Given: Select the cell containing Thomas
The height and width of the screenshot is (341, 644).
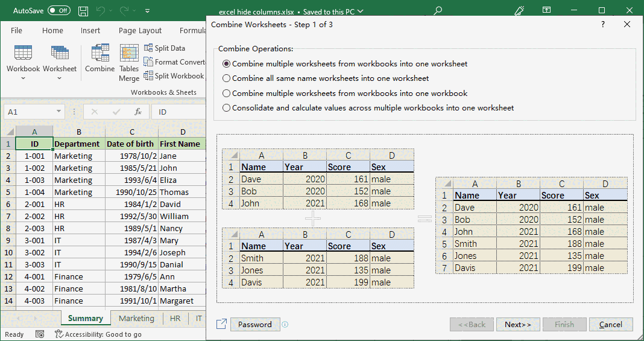Looking at the screenshot, I should click(x=182, y=193).
